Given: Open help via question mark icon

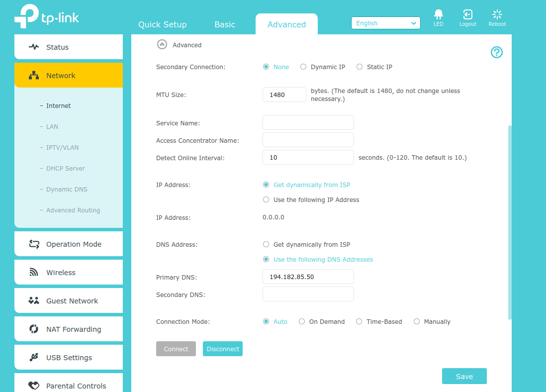Looking at the screenshot, I should (496, 52).
